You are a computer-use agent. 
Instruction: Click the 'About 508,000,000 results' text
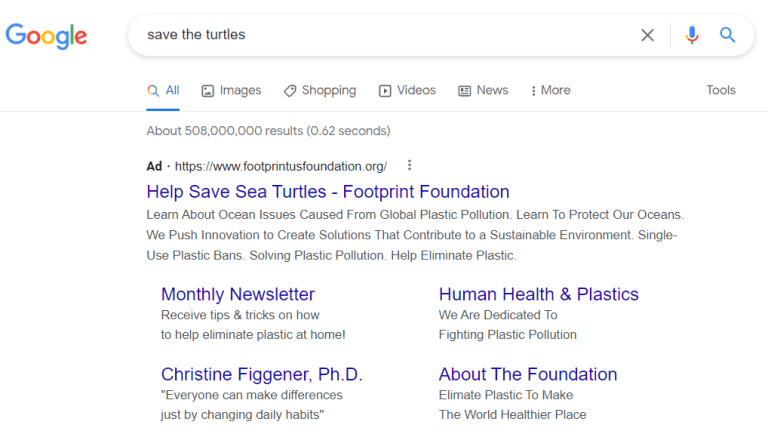268,131
